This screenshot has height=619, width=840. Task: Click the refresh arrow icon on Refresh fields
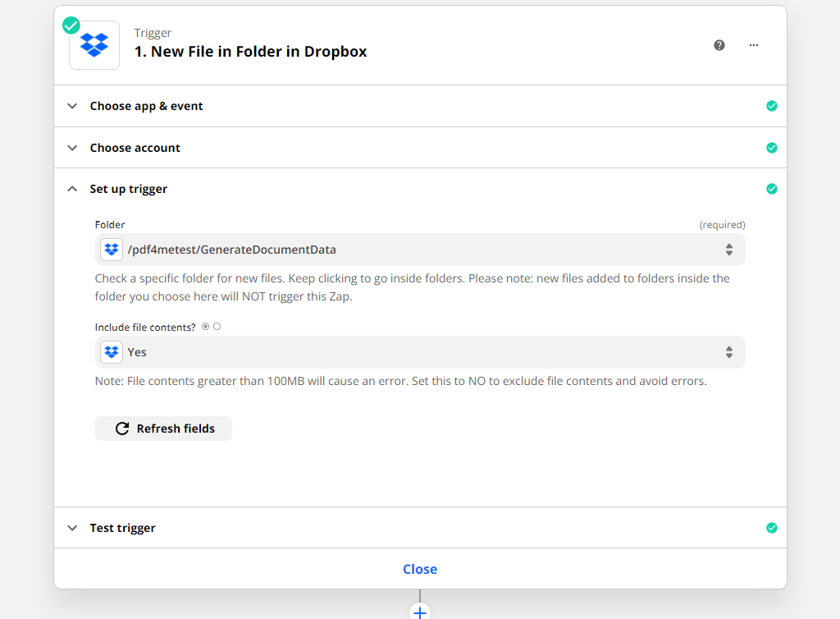(x=121, y=428)
